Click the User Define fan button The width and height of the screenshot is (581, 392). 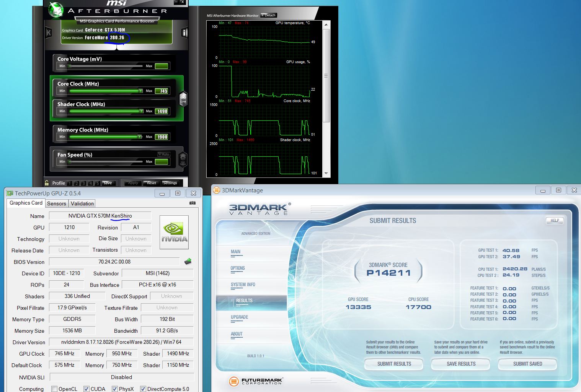(x=183, y=159)
